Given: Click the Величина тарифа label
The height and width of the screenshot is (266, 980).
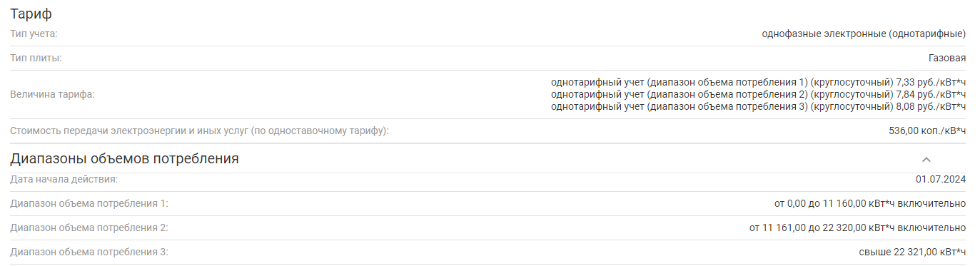Looking at the screenshot, I should click(52, 94).
